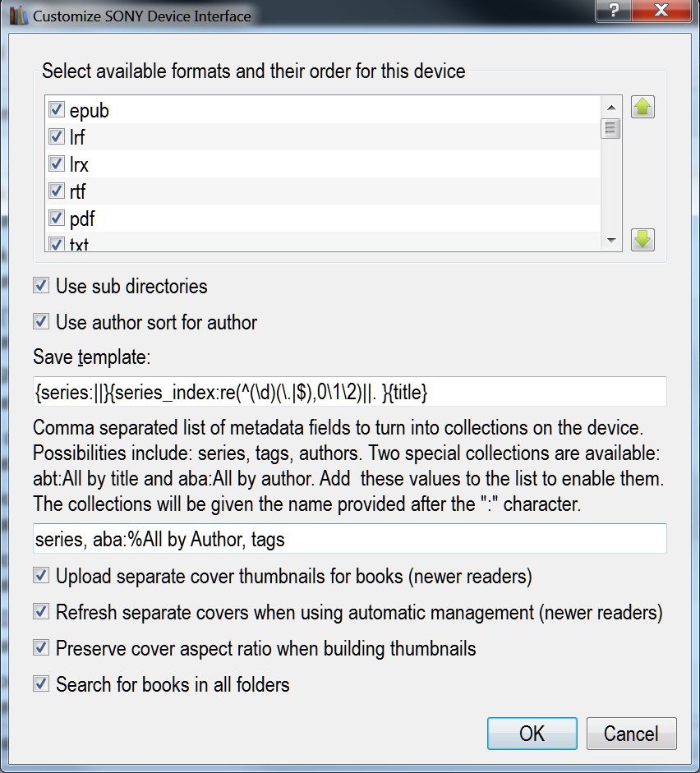This screenshot has height=773, width=700.
Task: Disable the lrx format
Action: [x=57, y=164]
